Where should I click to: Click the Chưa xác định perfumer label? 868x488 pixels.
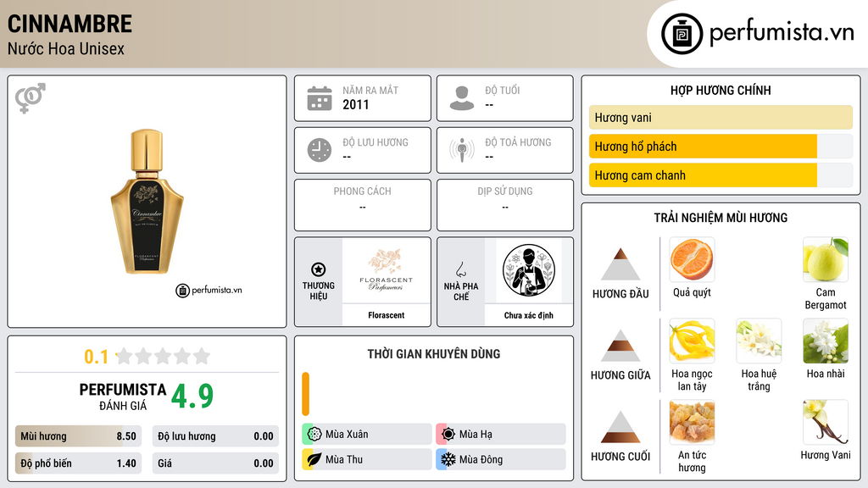pos(529,315)
